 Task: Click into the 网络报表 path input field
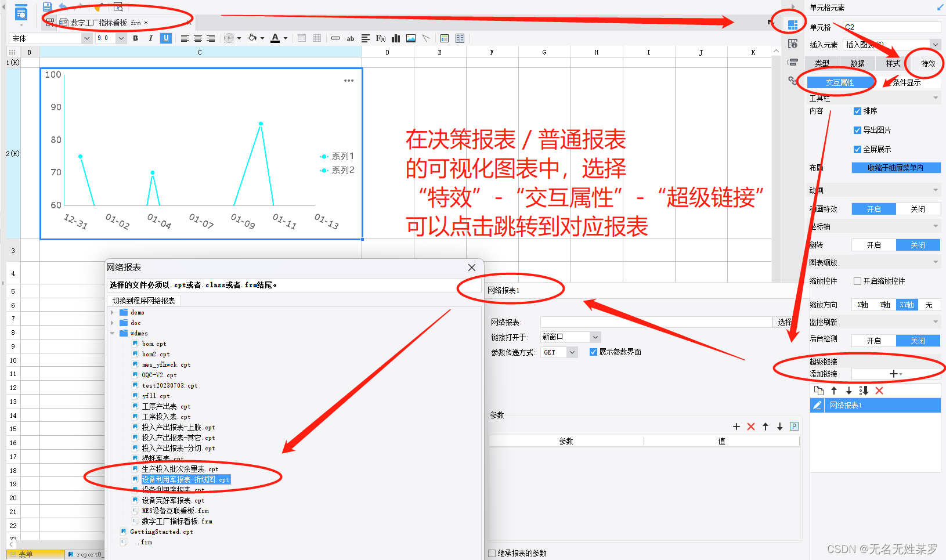[656, 322]
